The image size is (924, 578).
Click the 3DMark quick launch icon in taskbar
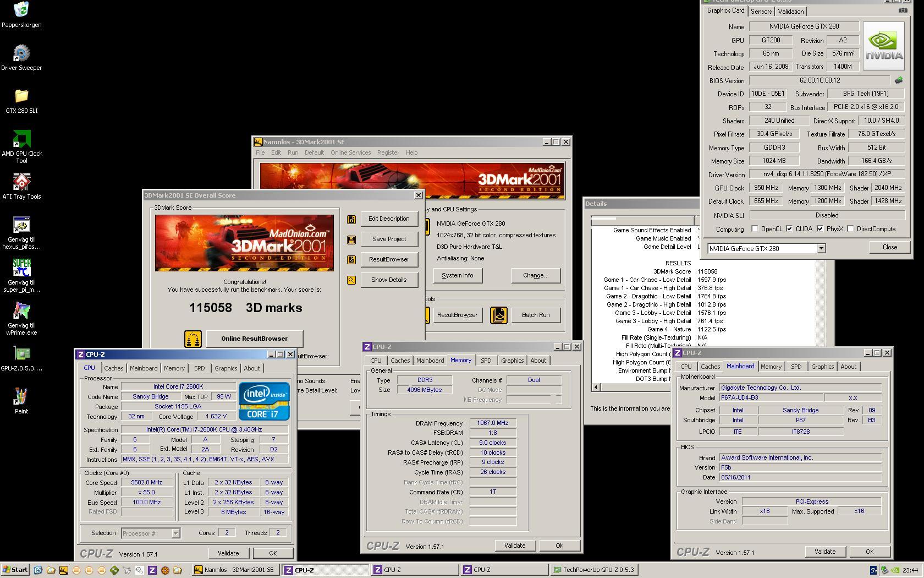click(64, 570)
